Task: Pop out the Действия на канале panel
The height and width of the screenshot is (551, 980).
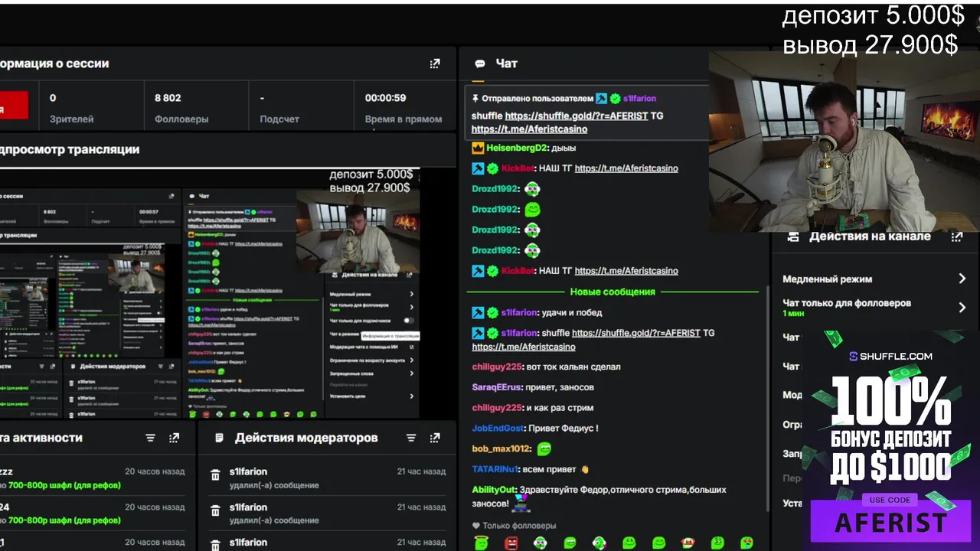Action: [x=956, y=236]
